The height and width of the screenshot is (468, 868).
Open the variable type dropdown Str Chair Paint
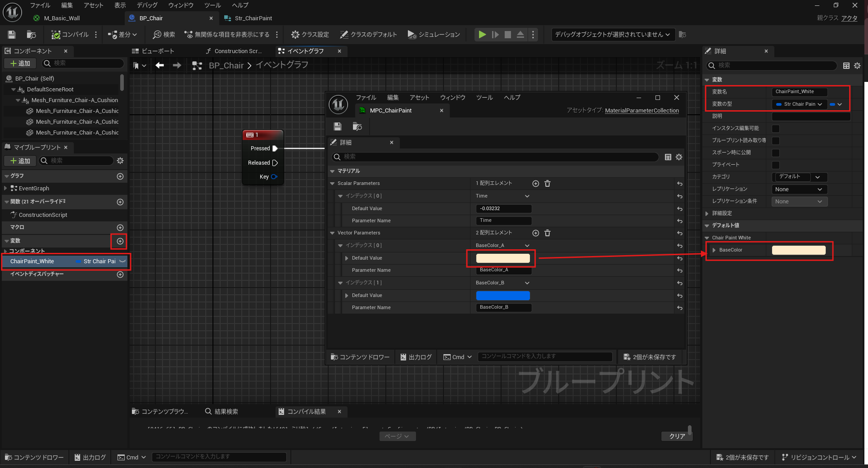click(799, 104)
